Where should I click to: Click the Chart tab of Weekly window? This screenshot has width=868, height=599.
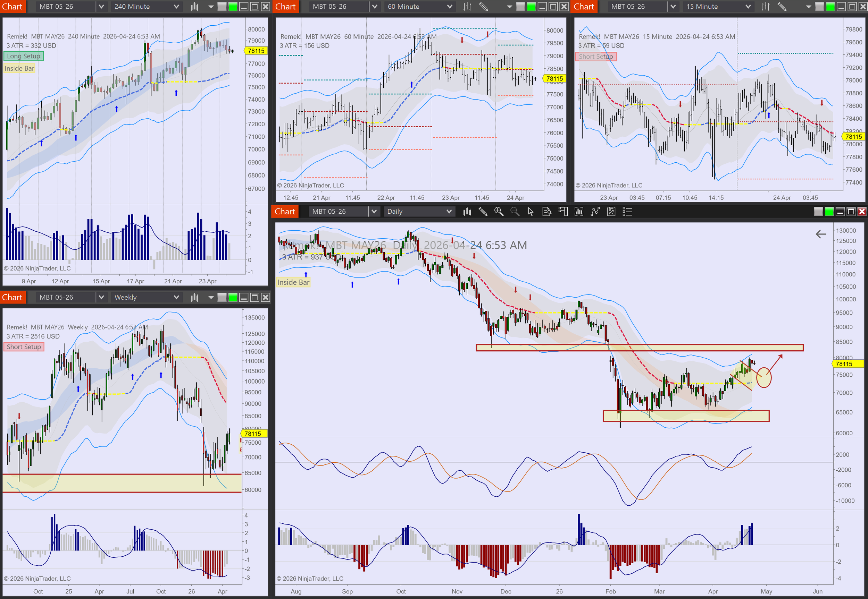click(12, 297)
